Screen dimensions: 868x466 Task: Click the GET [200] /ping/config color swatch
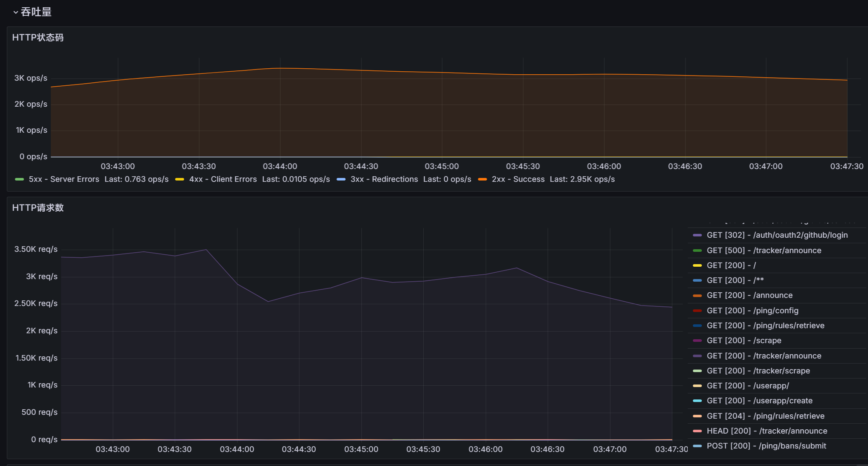coord(697,311)
